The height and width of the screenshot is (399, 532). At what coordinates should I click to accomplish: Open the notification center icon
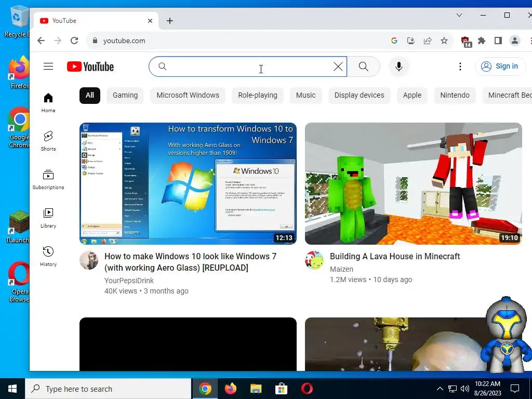[x=515, y=389]
